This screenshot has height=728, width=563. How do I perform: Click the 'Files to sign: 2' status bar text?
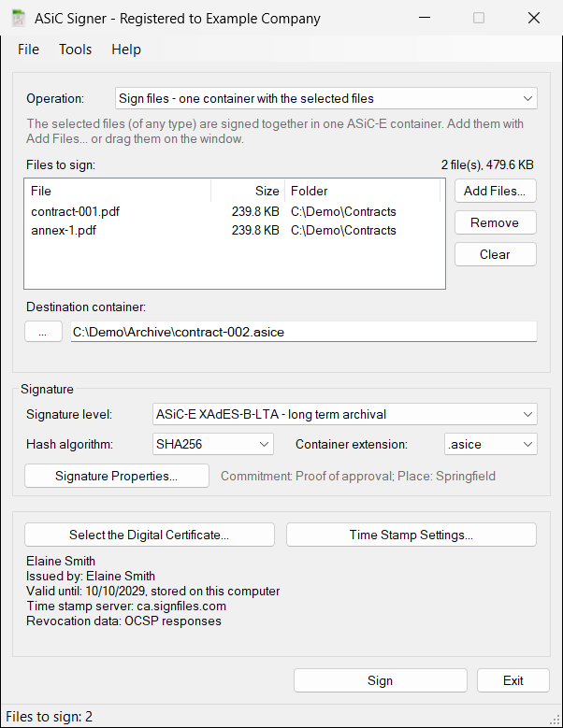point(50,717)
